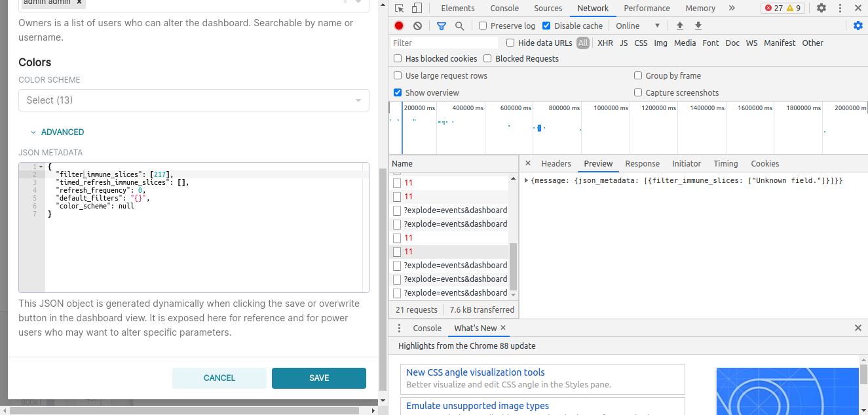This screenshot has width=868, height=415.
Task: Enable Use large request rows
Action: (398, 75)
